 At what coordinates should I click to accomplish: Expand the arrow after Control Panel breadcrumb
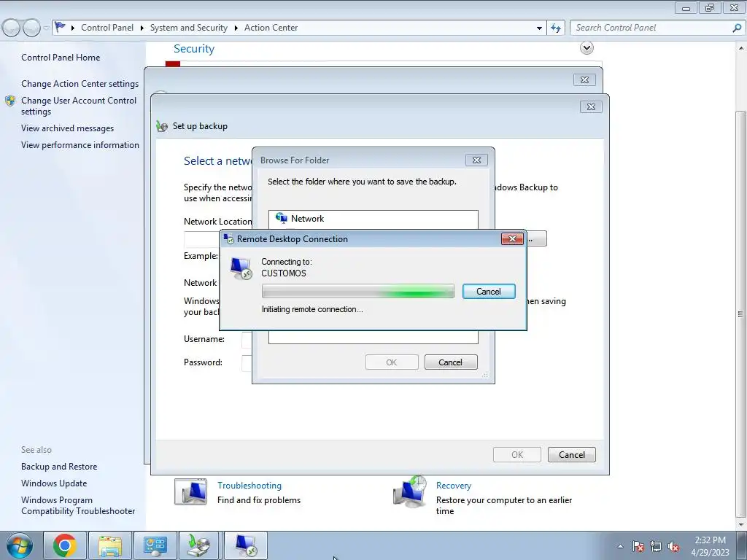coord(142,28)
